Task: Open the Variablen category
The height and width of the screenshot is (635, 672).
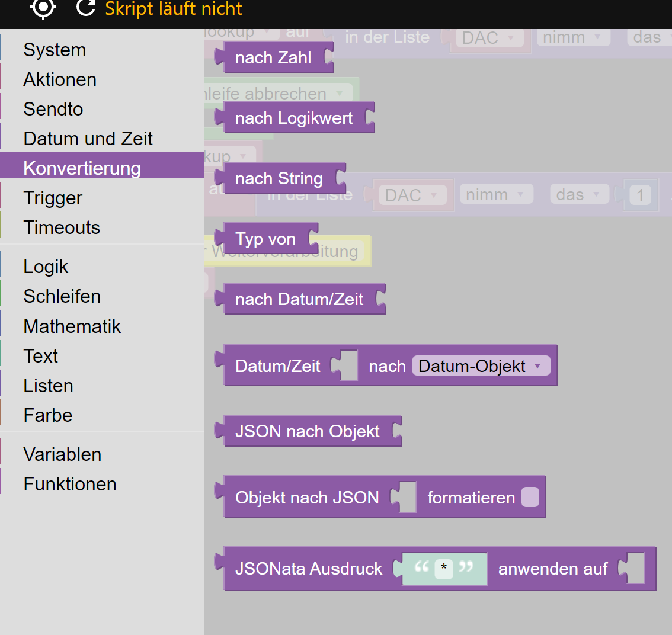Action: [62, 454]
